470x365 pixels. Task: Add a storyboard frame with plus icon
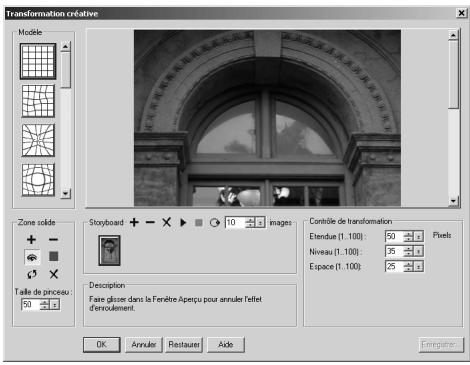[x=134, y=222]
